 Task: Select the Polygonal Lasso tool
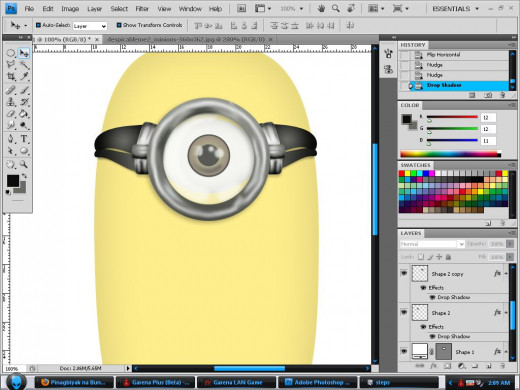[x=11, y=65]
